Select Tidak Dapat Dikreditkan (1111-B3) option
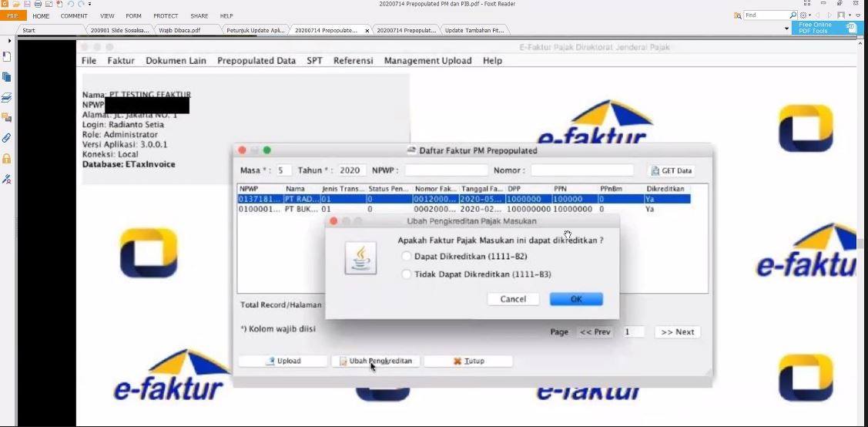Screen dimensions: 868x427 click(x=407, y=274)
